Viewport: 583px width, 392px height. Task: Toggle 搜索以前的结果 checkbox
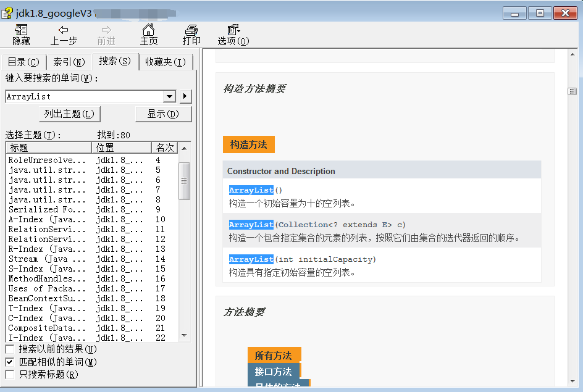tap(10, 349)
